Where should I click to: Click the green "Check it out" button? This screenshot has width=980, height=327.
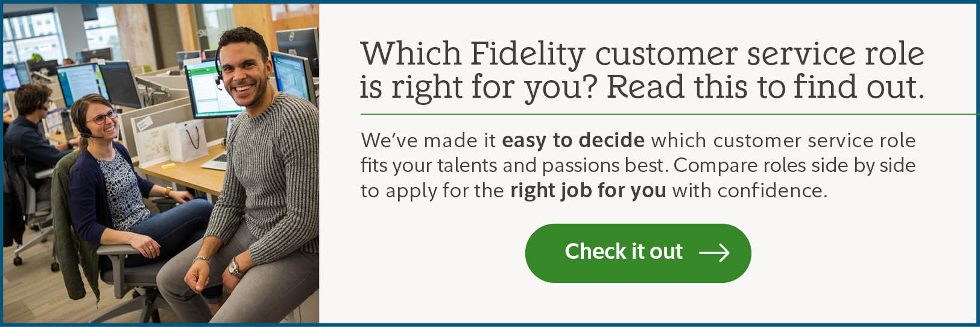click(x=637, y=253)
